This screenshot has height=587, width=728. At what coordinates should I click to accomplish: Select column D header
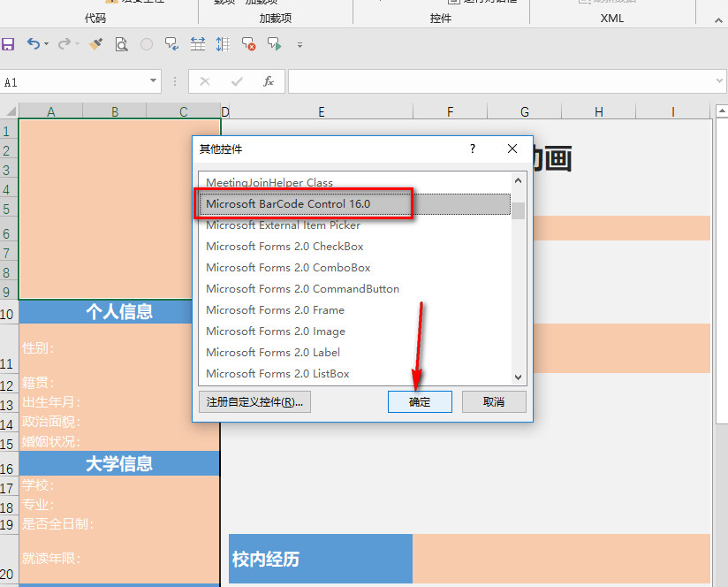224,111
